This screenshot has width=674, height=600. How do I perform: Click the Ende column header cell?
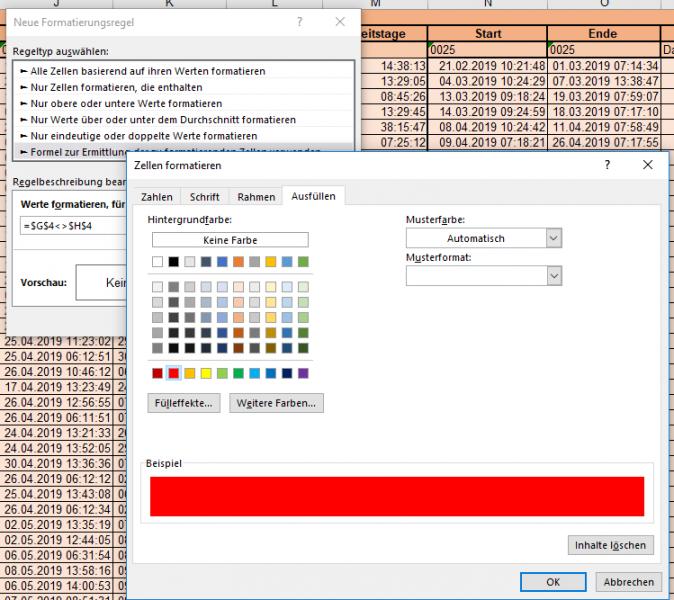pyautogui.click(x=603, y=34)
